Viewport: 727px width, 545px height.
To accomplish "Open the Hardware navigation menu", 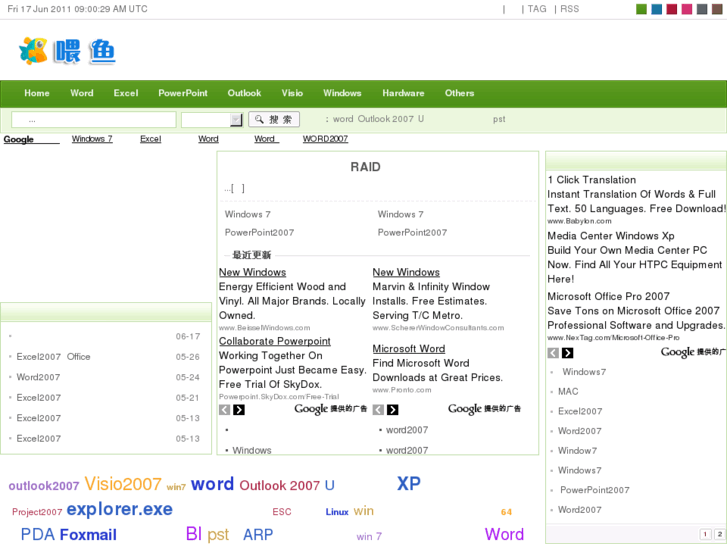I will pyautogui.click(x=403, y=93).
